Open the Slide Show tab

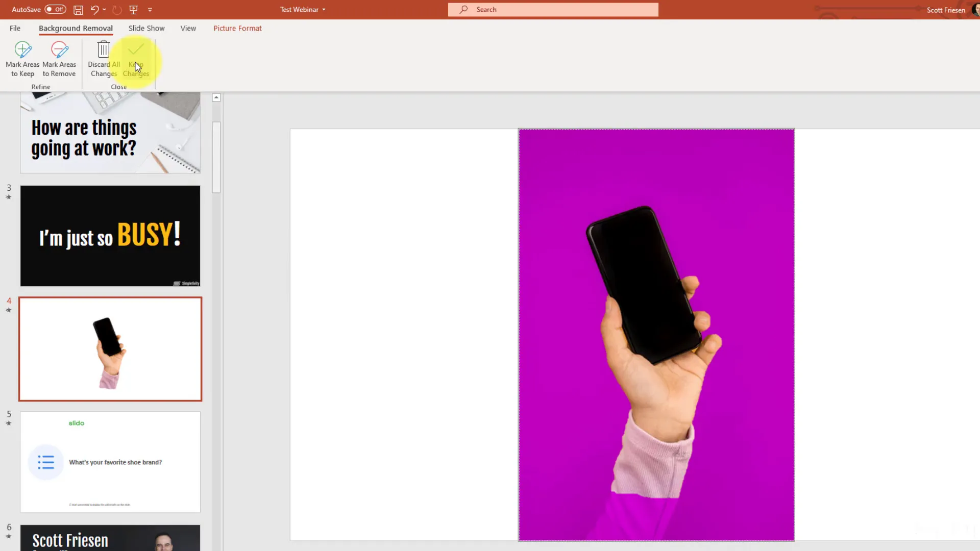(146, 28)
